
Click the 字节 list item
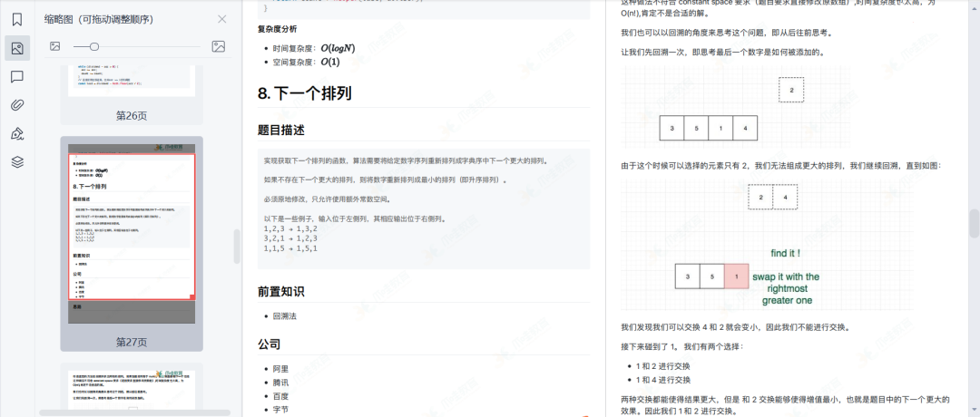tap(280, 410)
